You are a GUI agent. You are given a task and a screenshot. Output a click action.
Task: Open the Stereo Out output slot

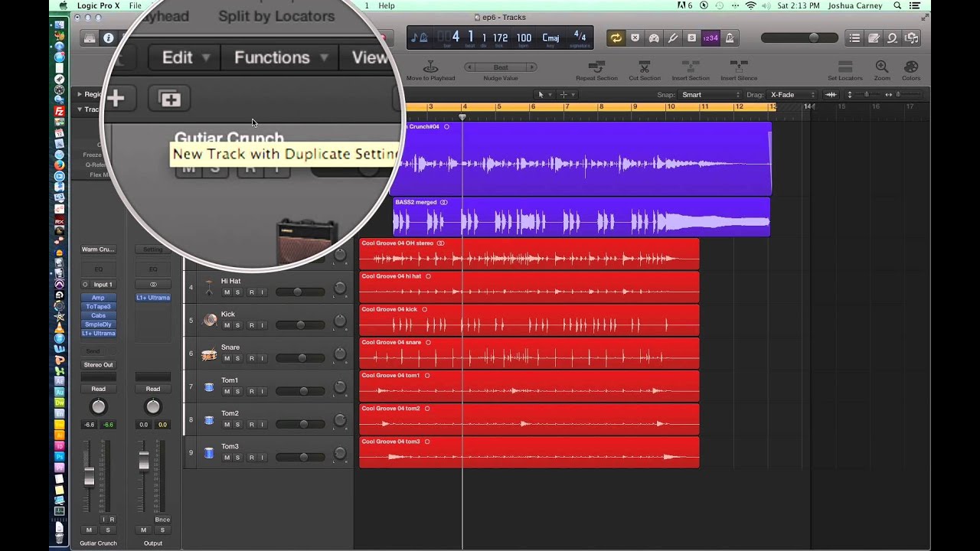tap(98, 365)
